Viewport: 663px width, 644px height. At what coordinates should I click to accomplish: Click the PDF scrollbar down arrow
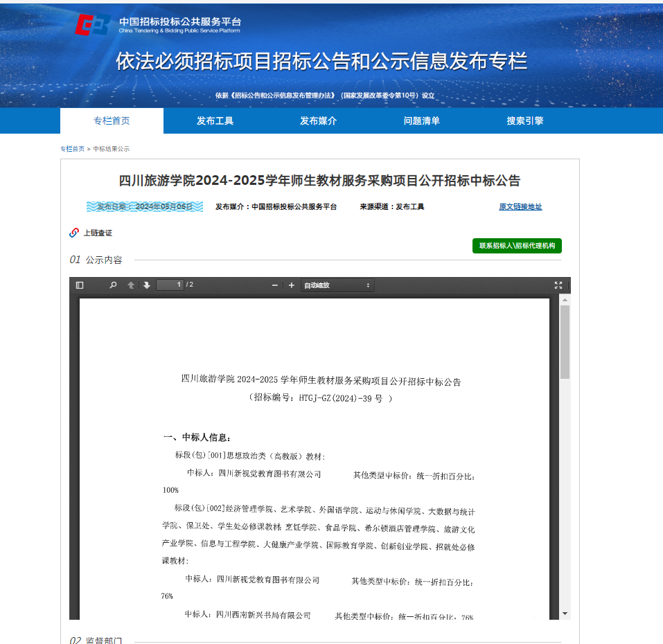point(565,614)
